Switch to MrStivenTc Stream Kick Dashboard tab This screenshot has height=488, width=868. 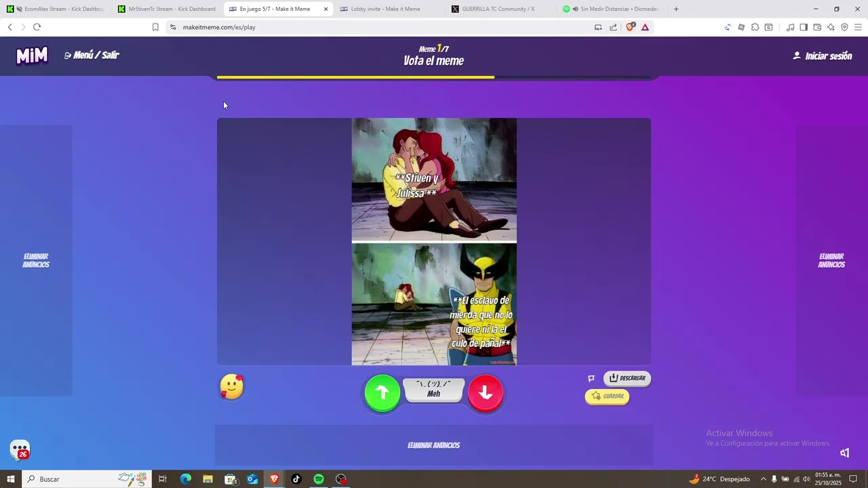point(166,9)
